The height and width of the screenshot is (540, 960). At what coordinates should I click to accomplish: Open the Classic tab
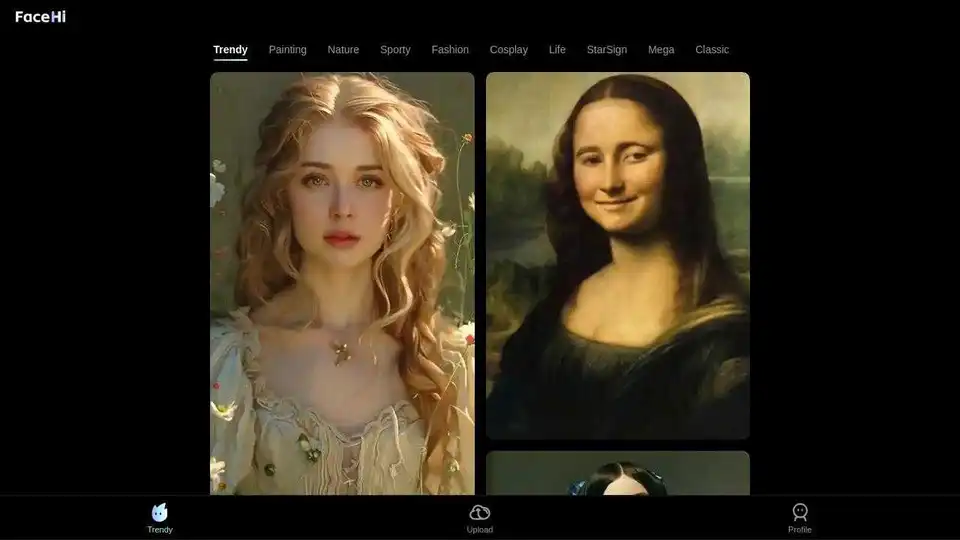712,50
